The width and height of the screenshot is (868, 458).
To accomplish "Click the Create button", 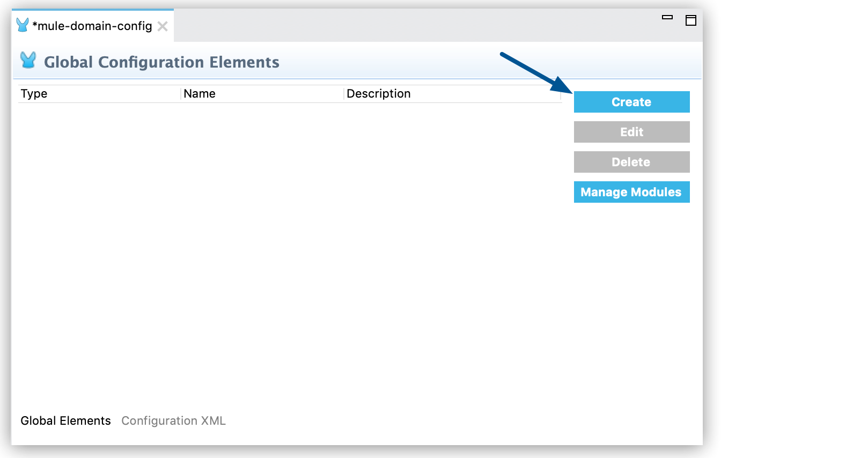I will click(x=631, y=102).
